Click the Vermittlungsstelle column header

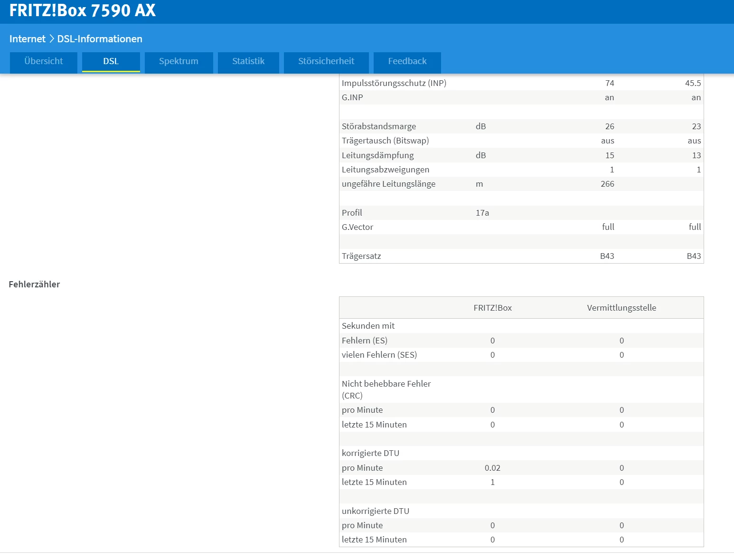[x=621, y=308]
